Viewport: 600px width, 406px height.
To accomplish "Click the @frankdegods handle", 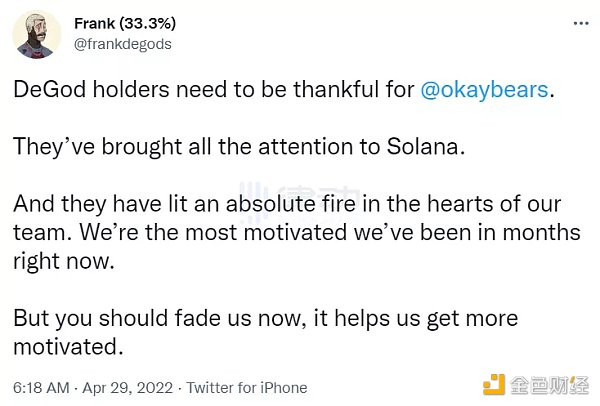I will click(122, 45).
